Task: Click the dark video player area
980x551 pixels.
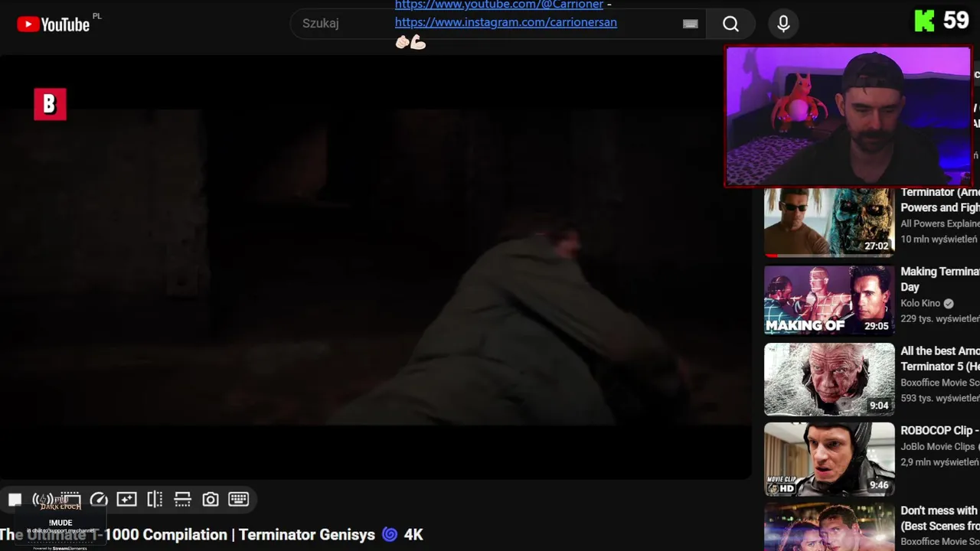Action: click(375, 268)
